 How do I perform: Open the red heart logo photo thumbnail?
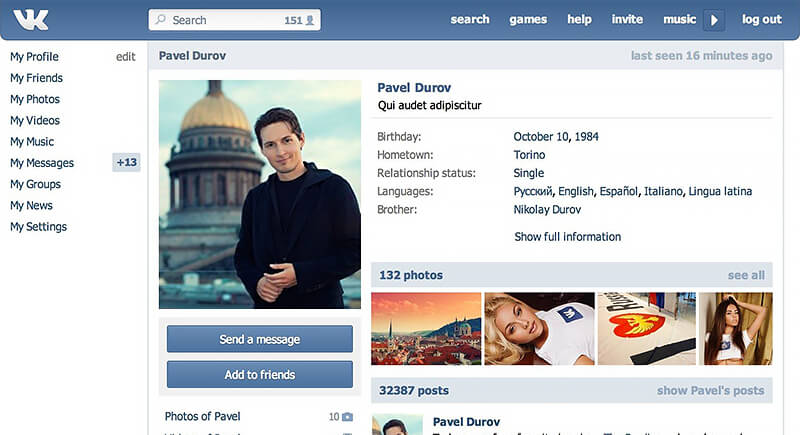(646, 328)
